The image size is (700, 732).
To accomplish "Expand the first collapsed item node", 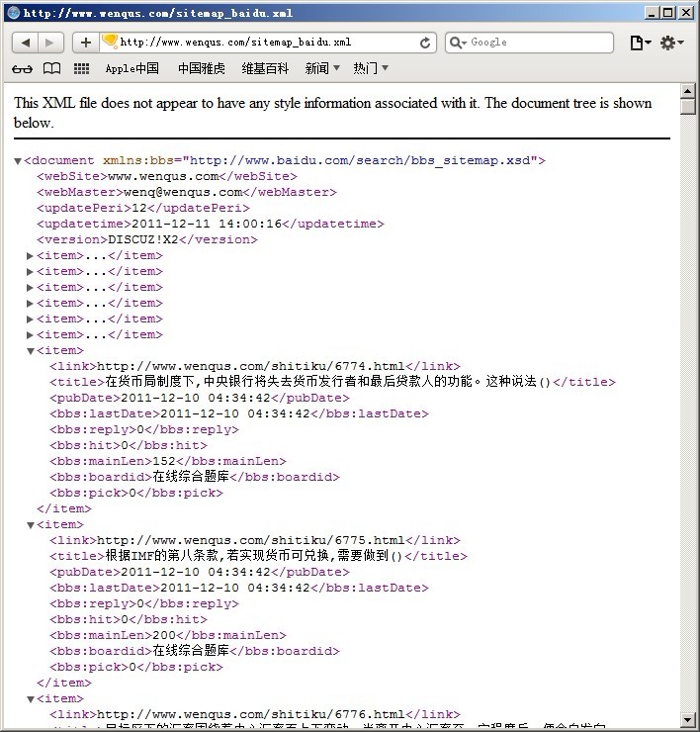I will (x=31, y=255).
